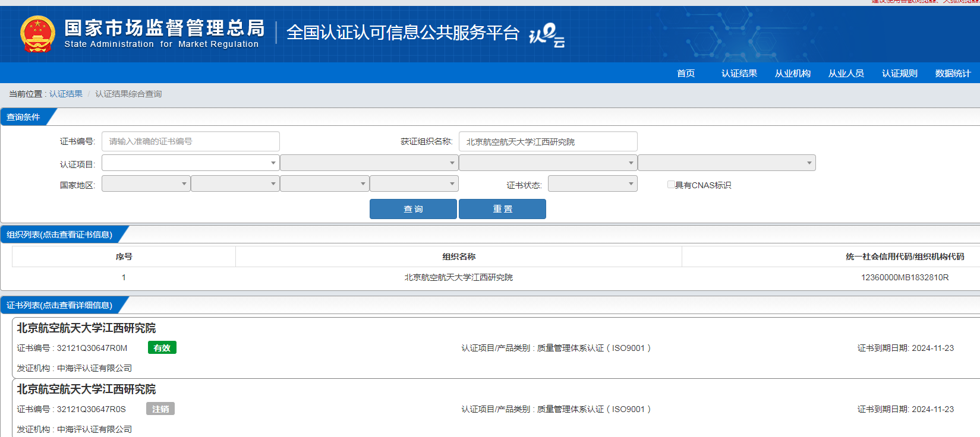This screenshot has width=980, height=437.
Task: Click credit code 12360000MB1832810R
Action: pyautogui.click(x=905, y=277)
